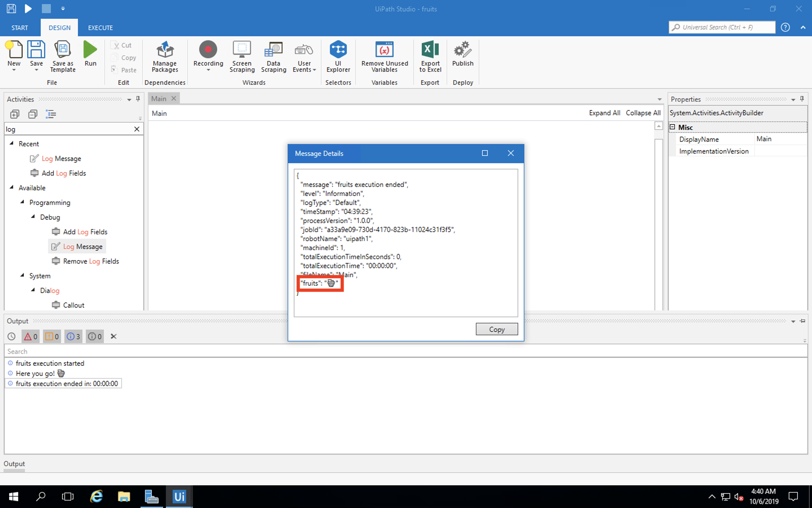Select Remove Log Fields activity
This screenshot has width=812, height=508.
[x=85, y=261]
